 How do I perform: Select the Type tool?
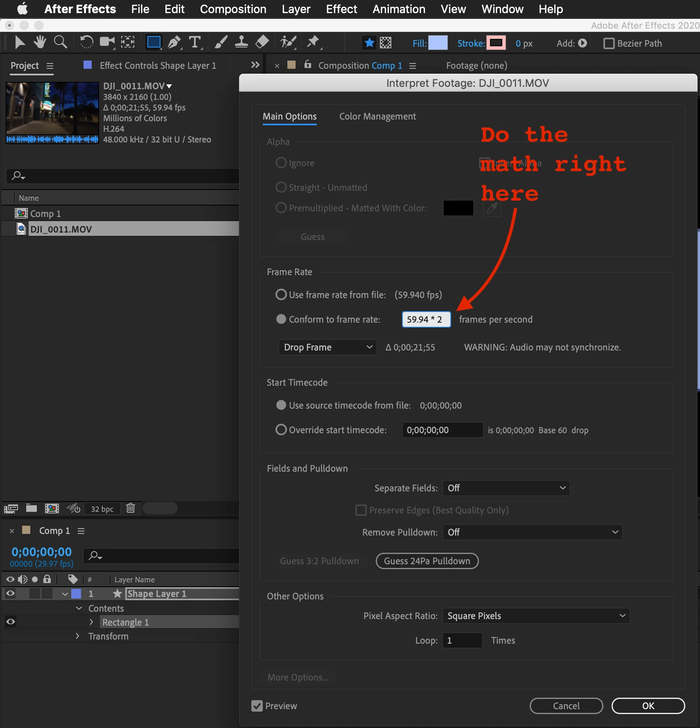[x=195, y=42]
